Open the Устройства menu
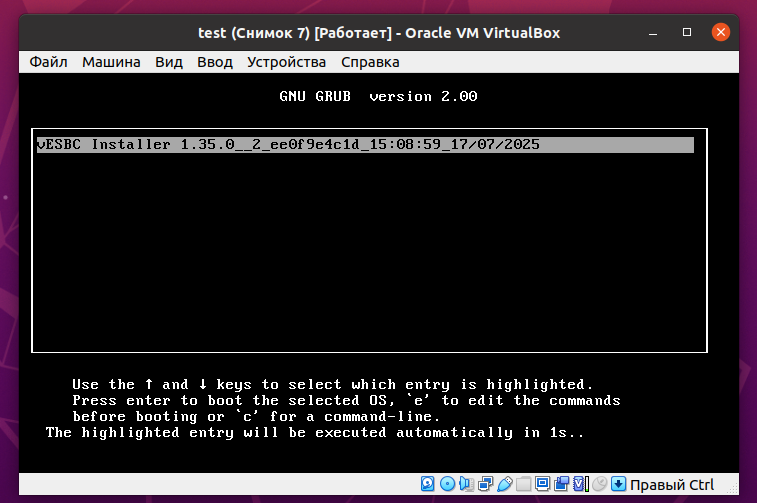The height and width of the screenshot is (503, 757). tap(287, 62)
